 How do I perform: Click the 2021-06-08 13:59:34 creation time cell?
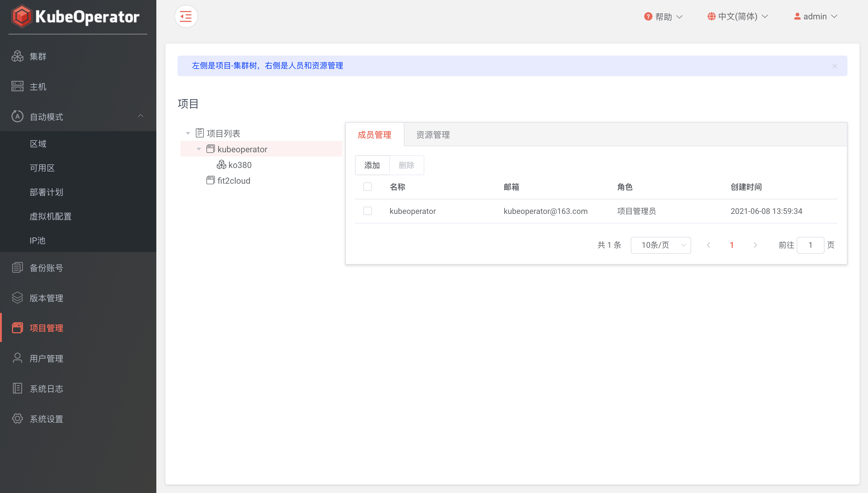766,211
